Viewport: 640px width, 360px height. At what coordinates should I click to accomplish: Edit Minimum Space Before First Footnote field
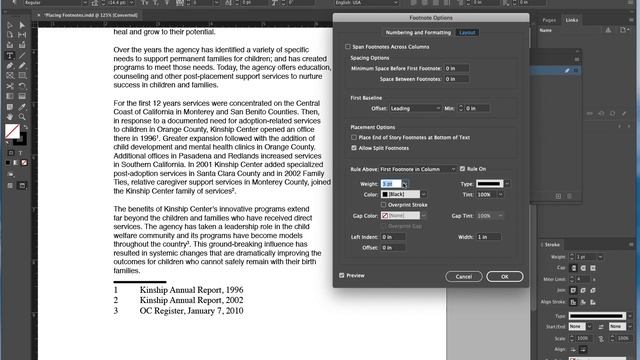click(456, 68)
